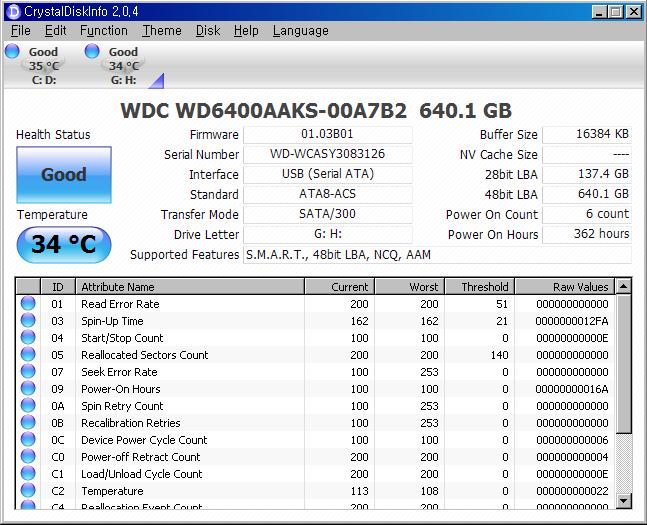Select the Spin-Up Time raw value 0000000012FA
The height and width of the screenshot is (525, 647).
pos(572,321)
